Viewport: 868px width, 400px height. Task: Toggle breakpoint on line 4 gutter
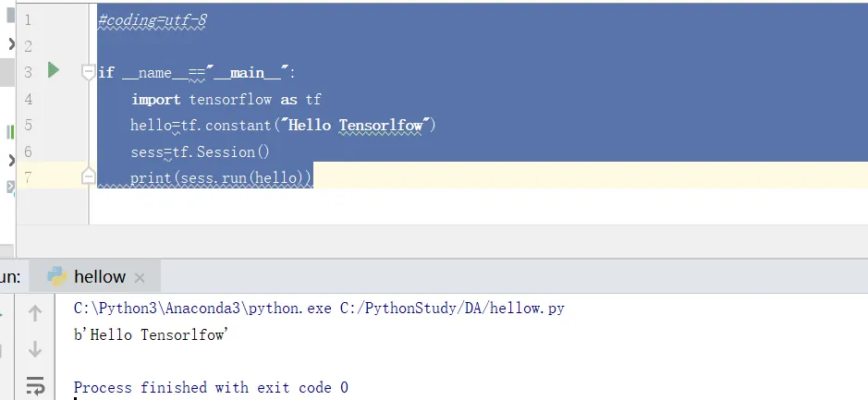tap(55, 99)
